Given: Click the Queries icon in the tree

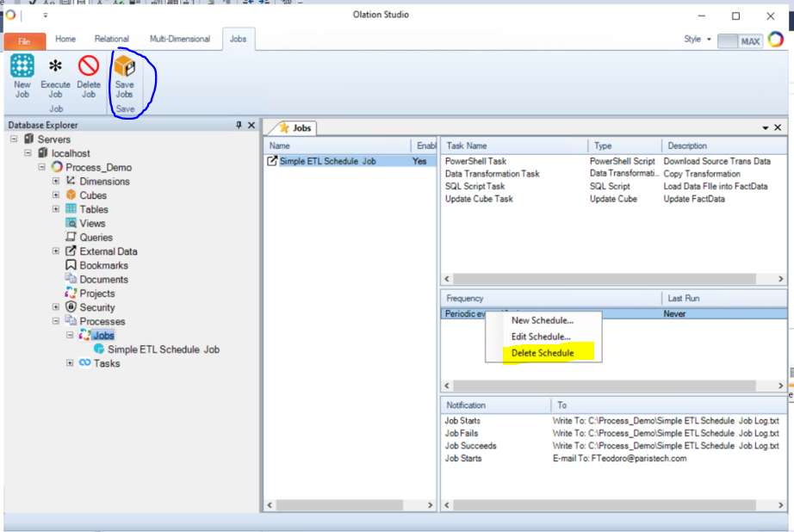Looking at the screenshot, I should (x=71, y=237).
